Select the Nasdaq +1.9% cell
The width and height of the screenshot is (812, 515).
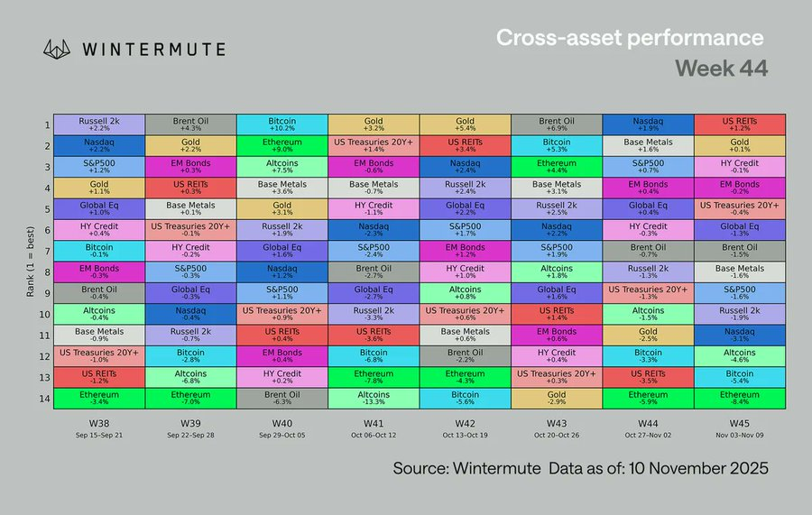pos(648,124)
